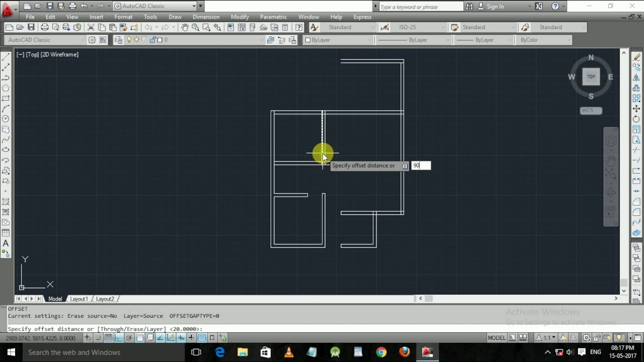Select the Multiline Text tool
Image resolution: width=644 pixels, height=362 pixels.
coord(6,243)
